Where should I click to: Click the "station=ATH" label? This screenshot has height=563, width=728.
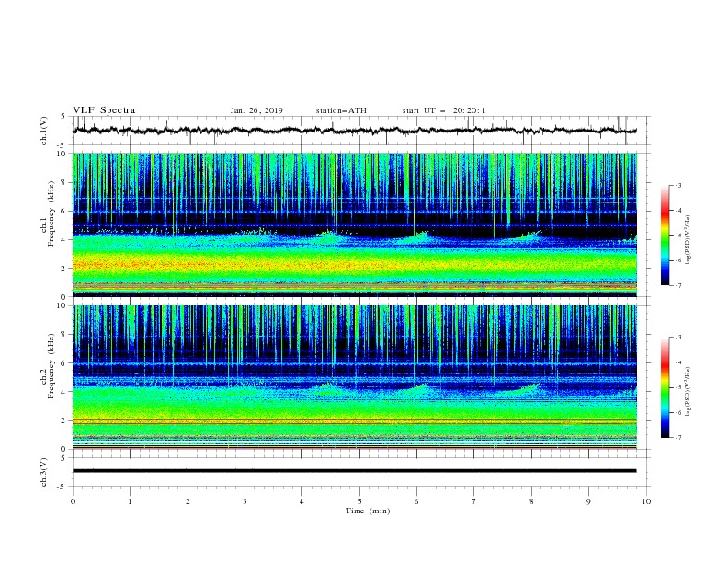tap(341, 110)
